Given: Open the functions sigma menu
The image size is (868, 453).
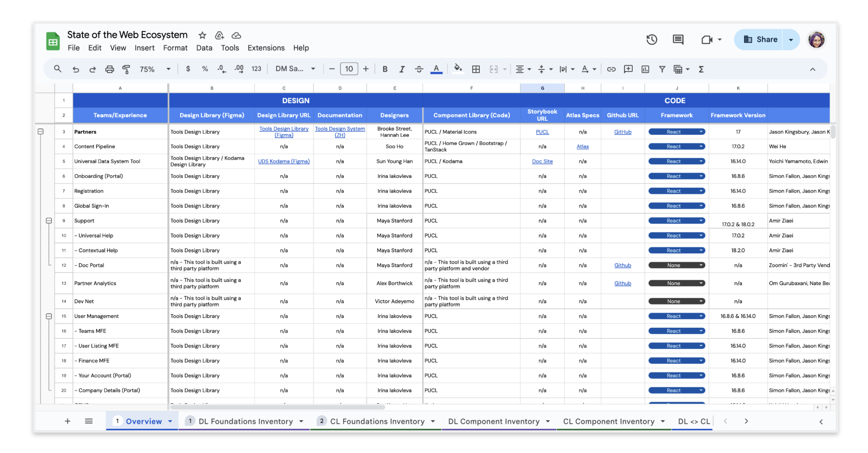Looking at the screenshot, I should click(x=701, y=69).
